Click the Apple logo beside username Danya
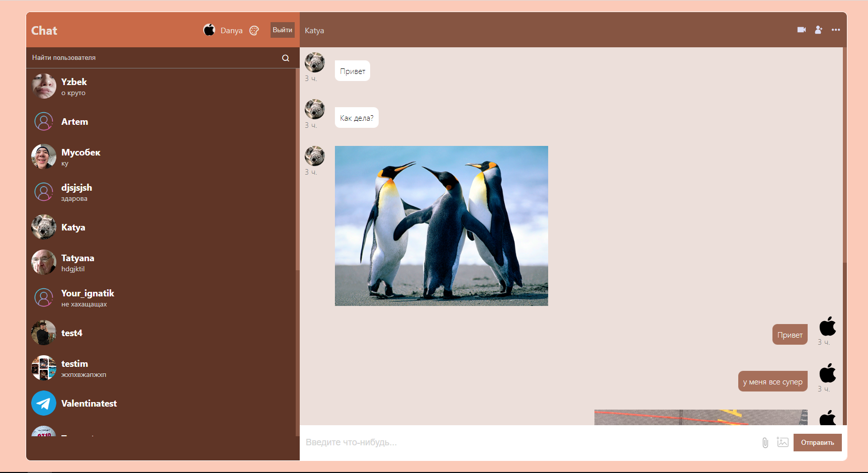This screenshot has height=473, width=868. tap(209, 30)
